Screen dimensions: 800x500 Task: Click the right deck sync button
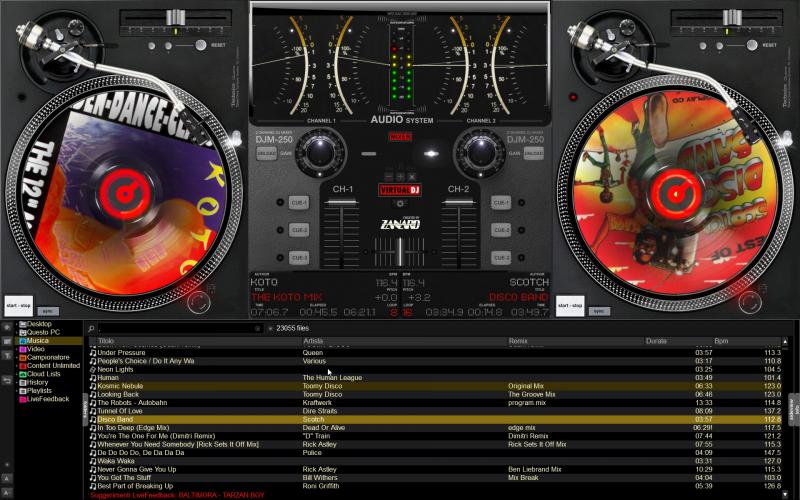pyautogui.click(x=599, y=311)
